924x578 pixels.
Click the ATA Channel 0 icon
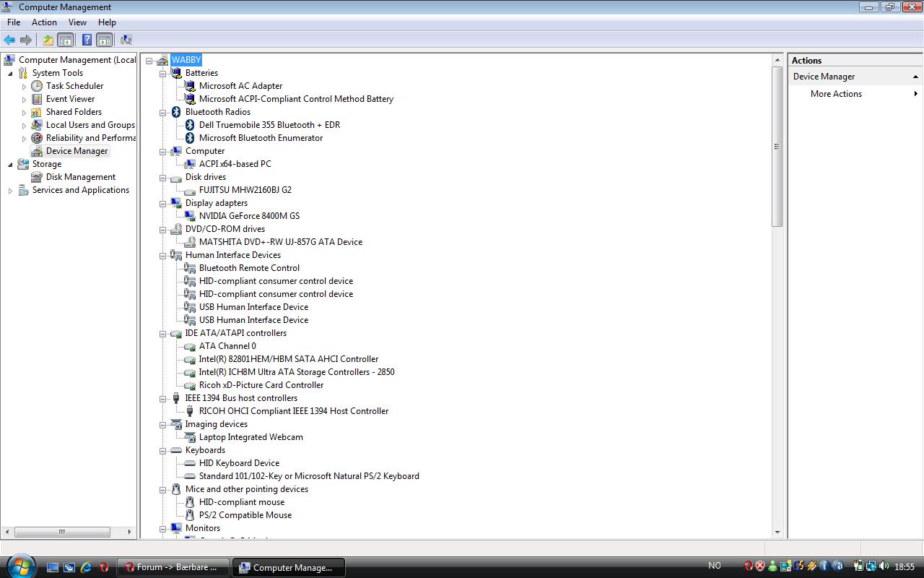190,346
